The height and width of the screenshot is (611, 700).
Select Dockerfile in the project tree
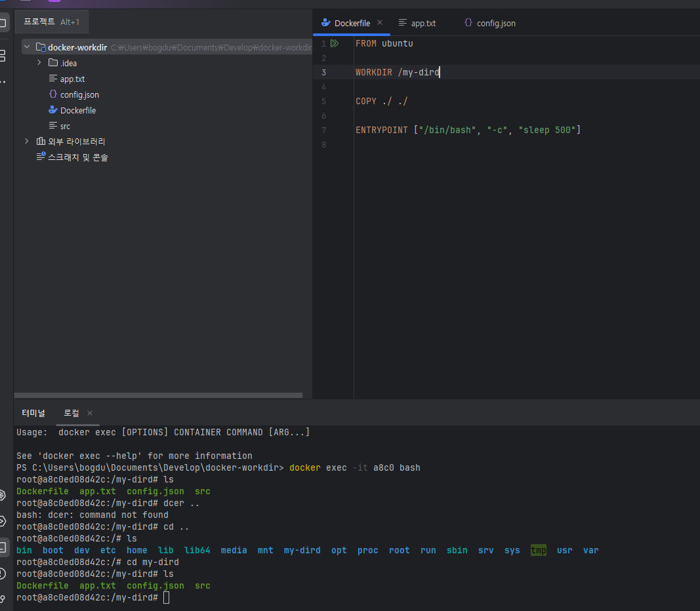72,110
